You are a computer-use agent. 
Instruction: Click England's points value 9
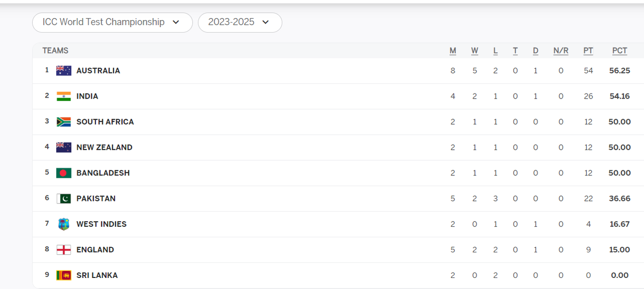pyautogui.click(x=589, y=250)
